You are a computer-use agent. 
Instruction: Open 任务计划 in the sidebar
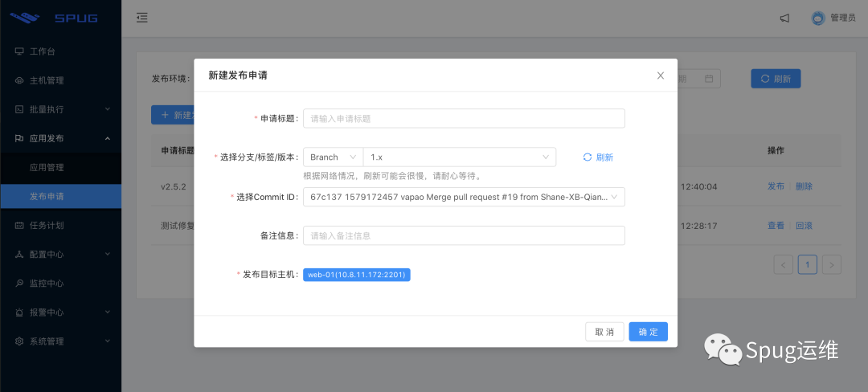click(61, 226)
